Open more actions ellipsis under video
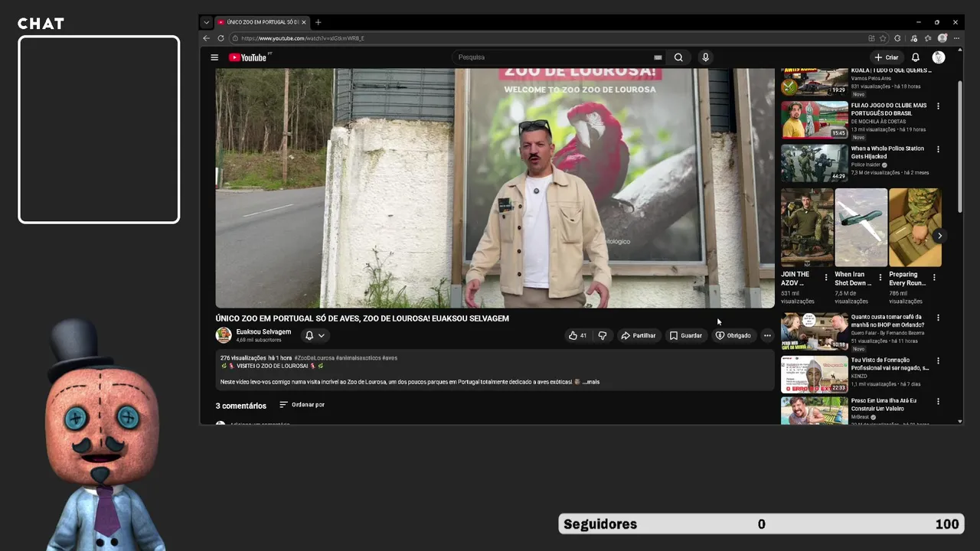 click(x=767, y=335)
